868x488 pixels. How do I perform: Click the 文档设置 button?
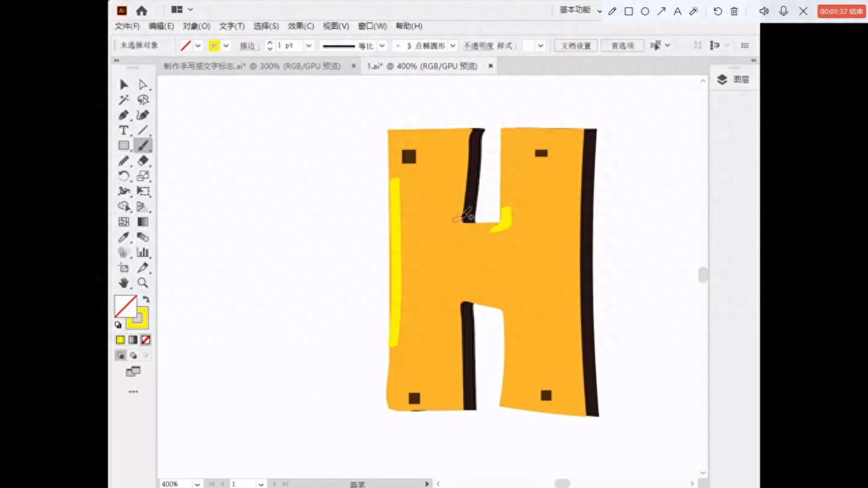pyautogui.click(x=576, y=45)
